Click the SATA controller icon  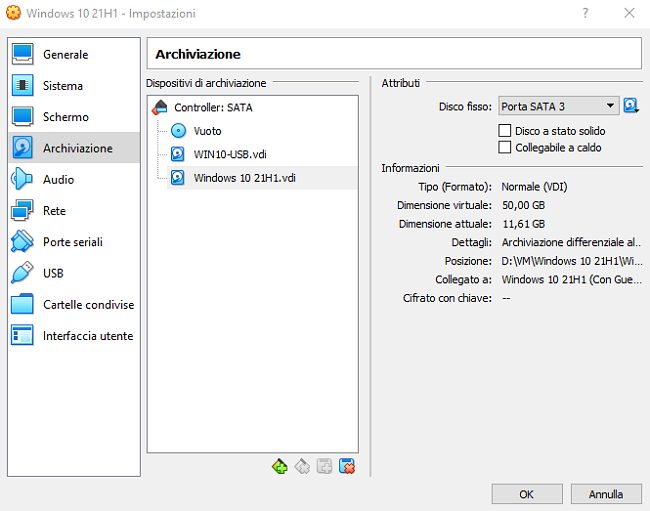pyautogui.click(x=160, y=107)
